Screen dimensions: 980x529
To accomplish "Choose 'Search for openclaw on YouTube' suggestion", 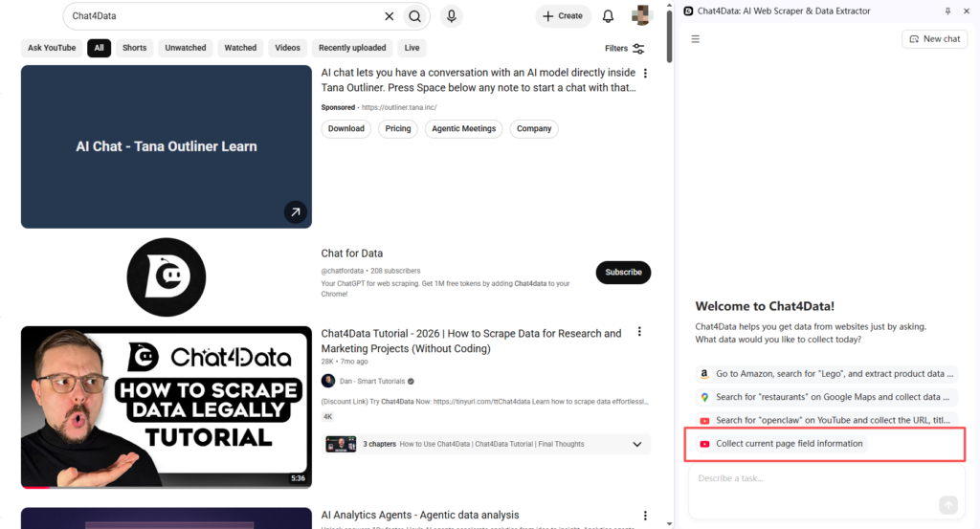I will pos(827,420).
